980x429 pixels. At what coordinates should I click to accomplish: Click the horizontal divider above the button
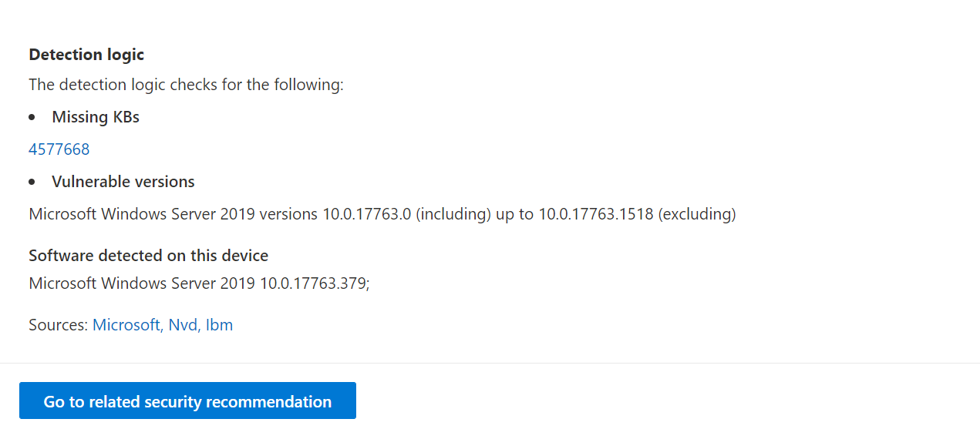tap(490, 363)
